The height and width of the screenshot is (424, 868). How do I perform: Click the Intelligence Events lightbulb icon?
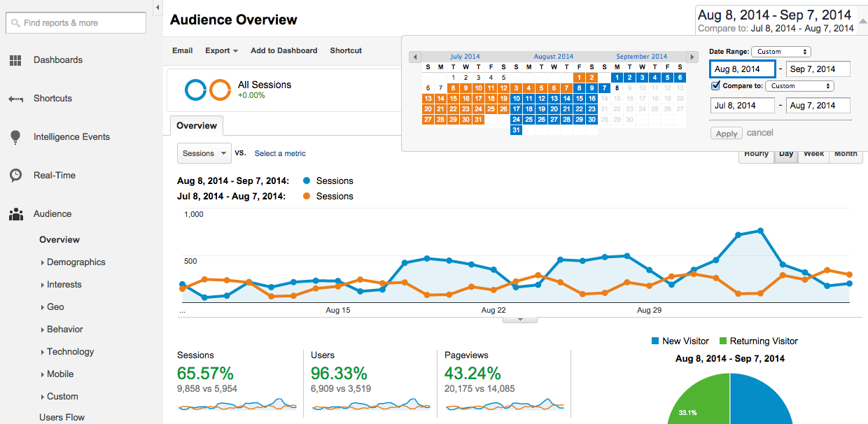tap(15, 137)
